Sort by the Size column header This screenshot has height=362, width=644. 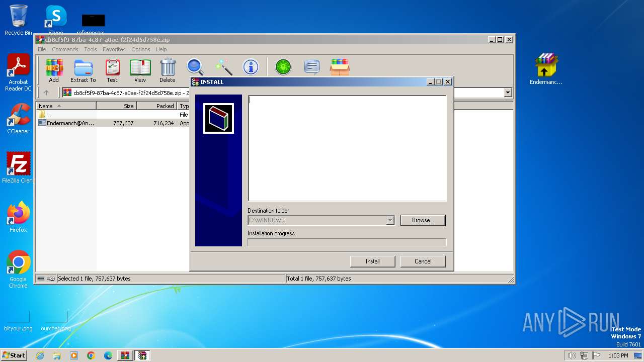pos(116,106)
